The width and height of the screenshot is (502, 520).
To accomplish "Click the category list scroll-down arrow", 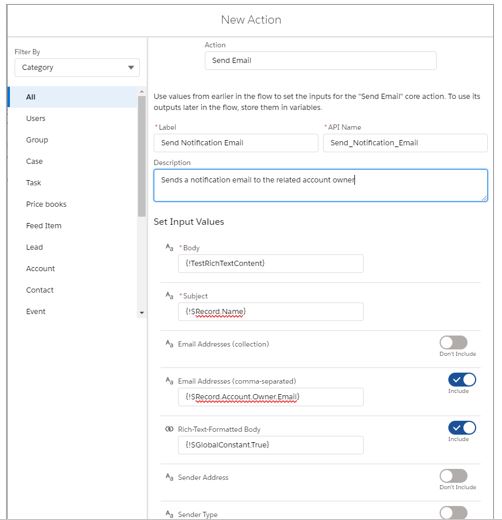I will (142, 313).
